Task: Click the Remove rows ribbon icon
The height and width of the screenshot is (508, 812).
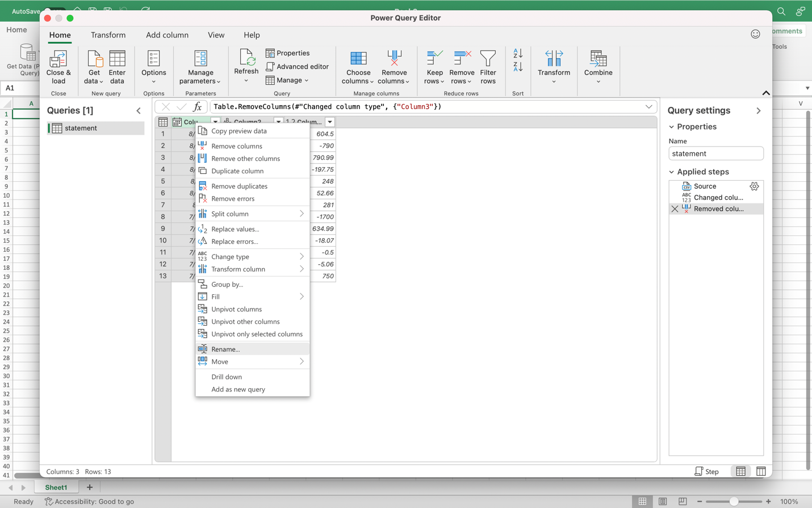Action: pos(462,59)
